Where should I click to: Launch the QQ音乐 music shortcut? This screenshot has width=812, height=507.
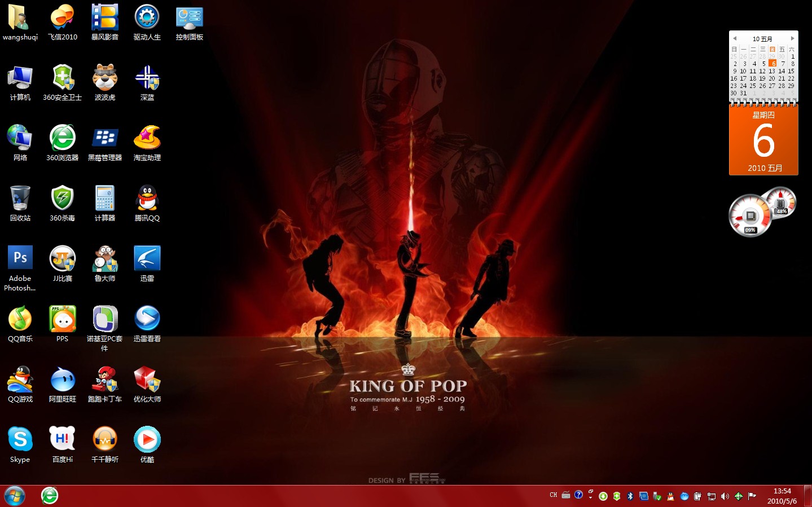20,324
